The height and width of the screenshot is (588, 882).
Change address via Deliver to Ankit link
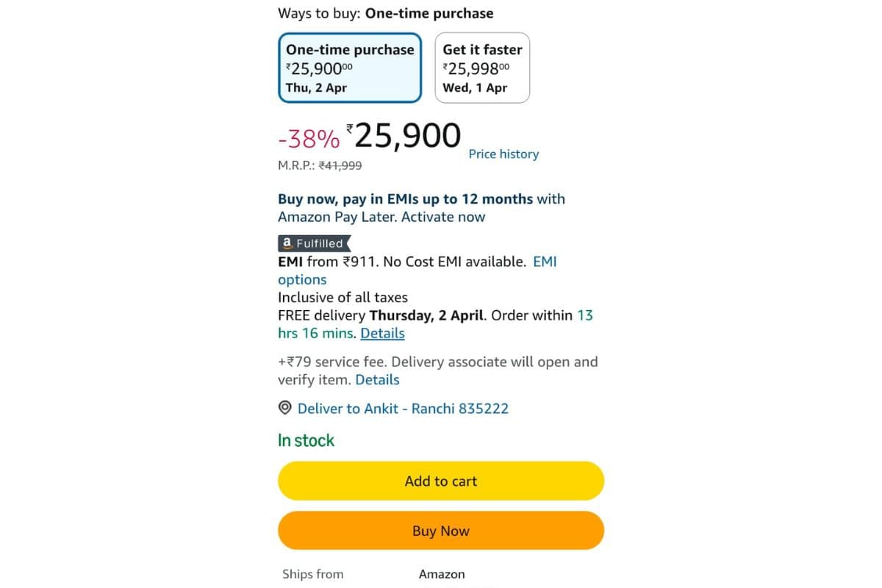[x=403, y=408]
